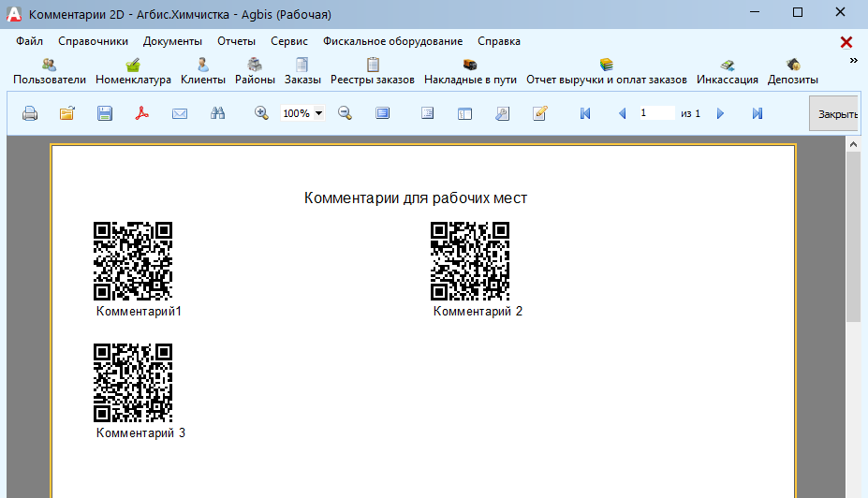
Task: Open the Сервис menu
Action: pyautogui.click(x=289, y=41)
